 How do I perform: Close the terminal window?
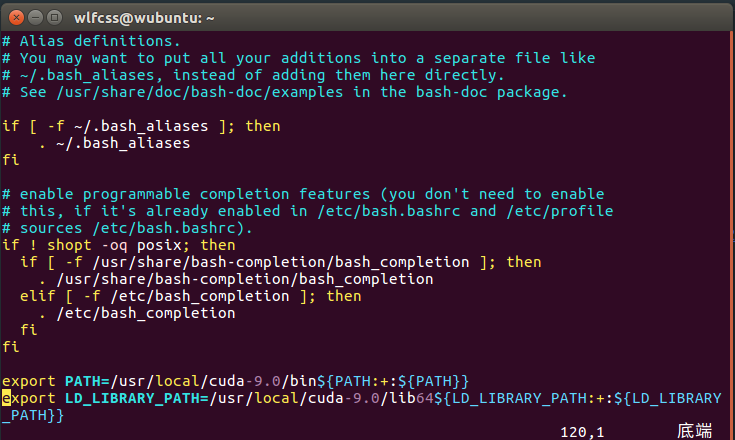tap(14, 16)
